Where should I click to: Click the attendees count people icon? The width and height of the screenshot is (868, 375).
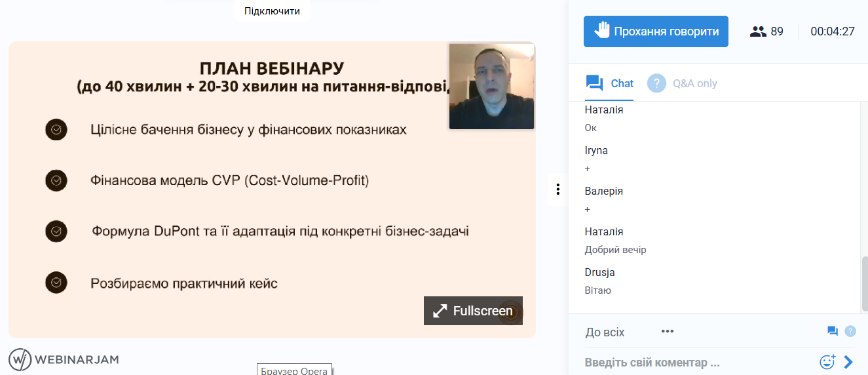pos(758,31)
